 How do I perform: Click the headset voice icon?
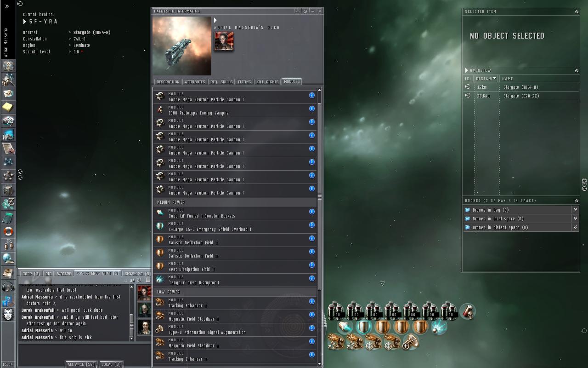point(8,287)
